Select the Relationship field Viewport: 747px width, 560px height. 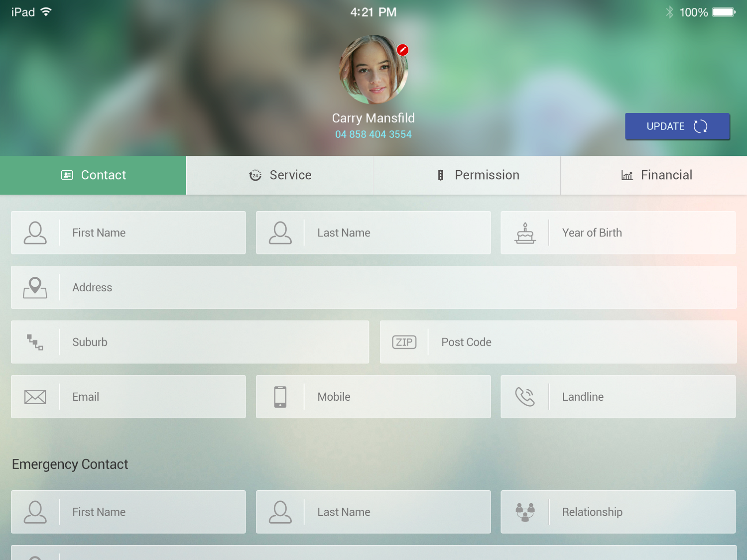tap(619, 512)
